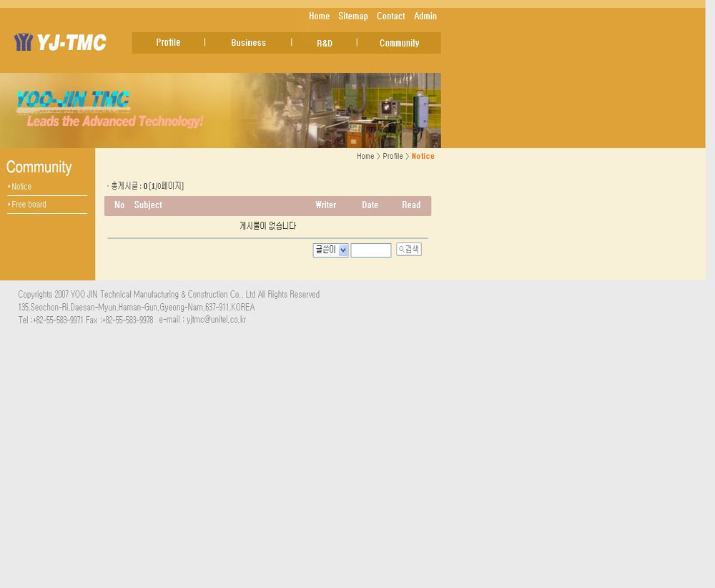Click Profile in the breadcrumb trail
This screenshot has height=588, width=715.
pos(393,157)
